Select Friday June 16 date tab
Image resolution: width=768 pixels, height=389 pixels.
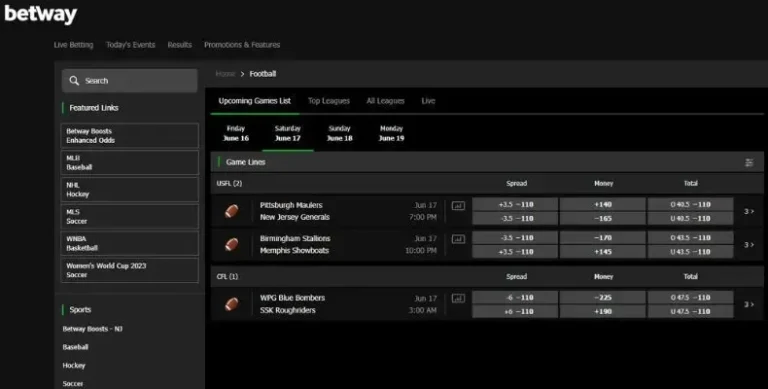point(236,133)
